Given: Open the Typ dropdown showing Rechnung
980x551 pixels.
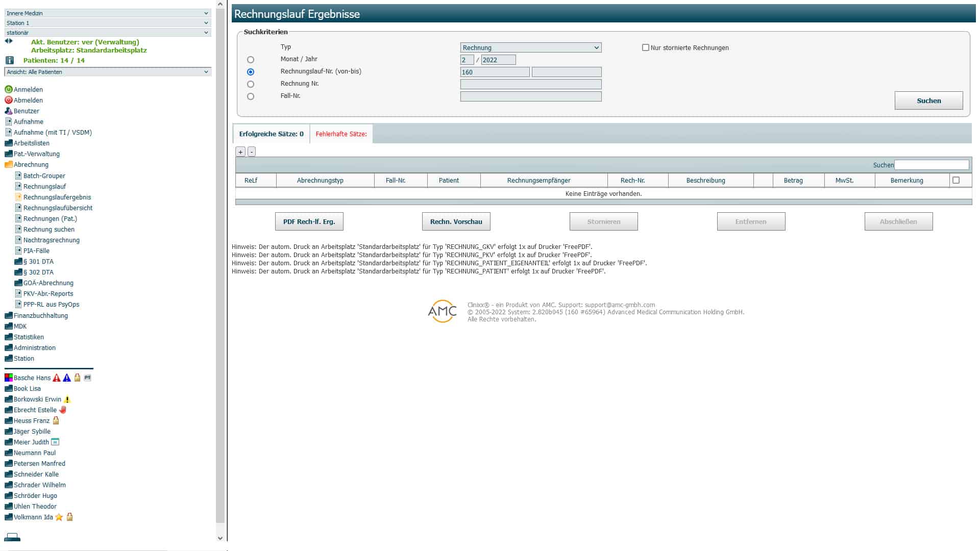Looking at the screenshot, I should point(530,47).
